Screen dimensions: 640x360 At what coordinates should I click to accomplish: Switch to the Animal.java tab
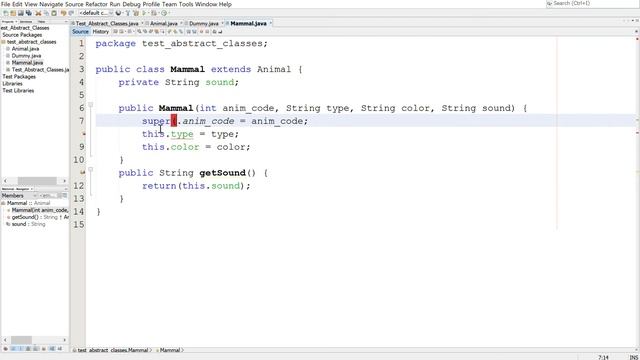tap(163, 24)
